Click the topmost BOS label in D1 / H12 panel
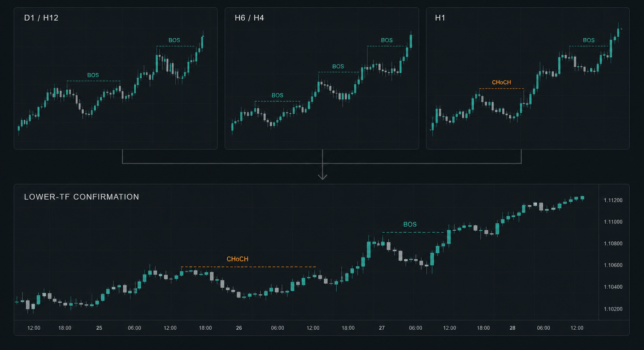 click(174, 40)
